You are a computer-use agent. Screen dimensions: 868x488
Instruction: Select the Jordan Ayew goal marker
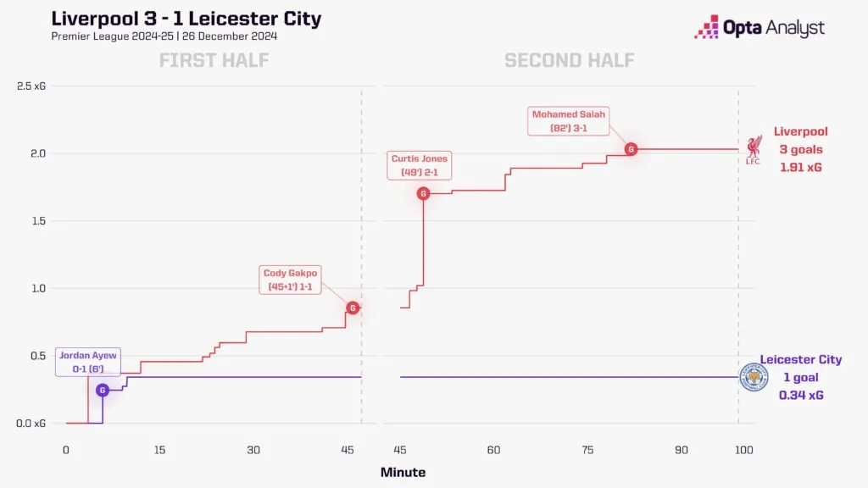tap(103, 390)
